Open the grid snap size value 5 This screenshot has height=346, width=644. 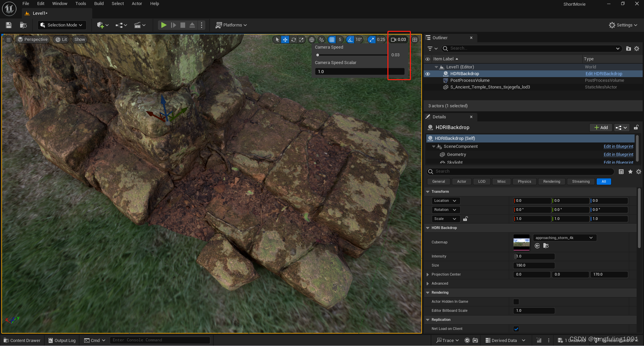tap(340, 40)
